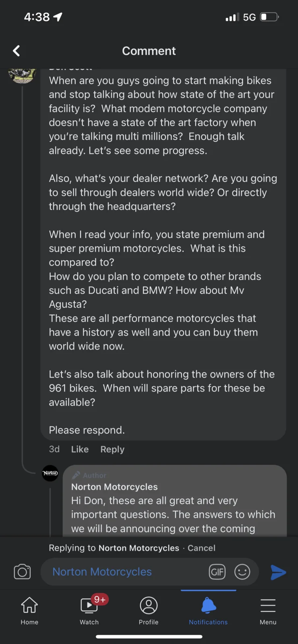The height and width of the screenshot is (644, 298).
Task: Tap the commenter's profile avatar
Action: [22, 75]
